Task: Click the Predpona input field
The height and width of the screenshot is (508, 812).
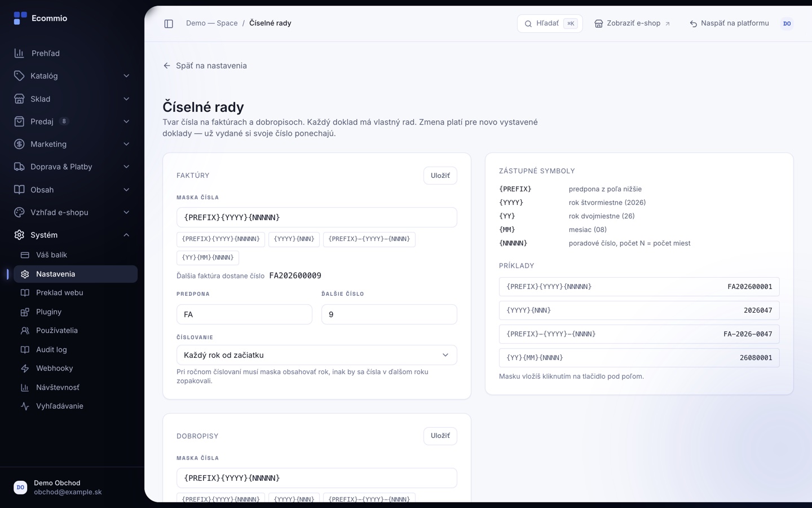Action: [x=244, y=314]
